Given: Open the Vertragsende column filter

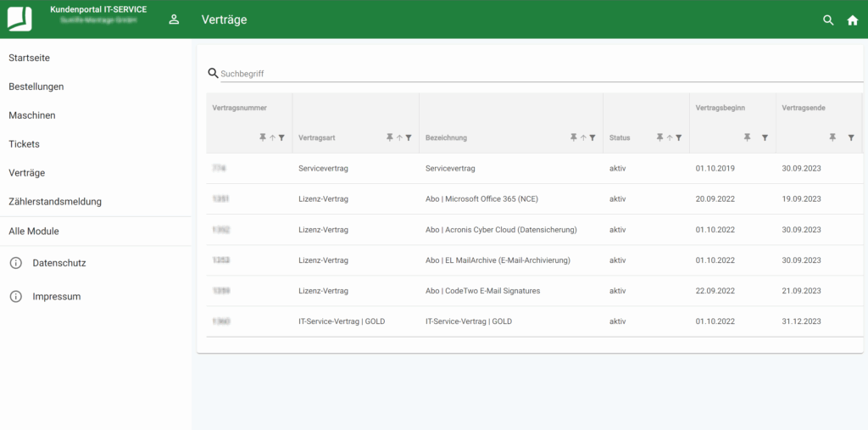Looking at the screenshot, I should click(x=851, y=137).
